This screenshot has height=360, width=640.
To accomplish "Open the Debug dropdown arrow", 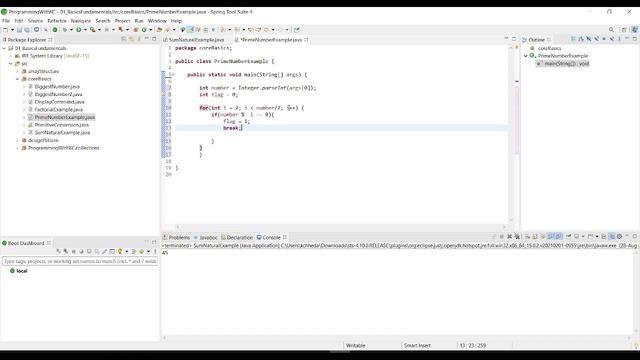I will pyautogui.click(x=71, y=30).
